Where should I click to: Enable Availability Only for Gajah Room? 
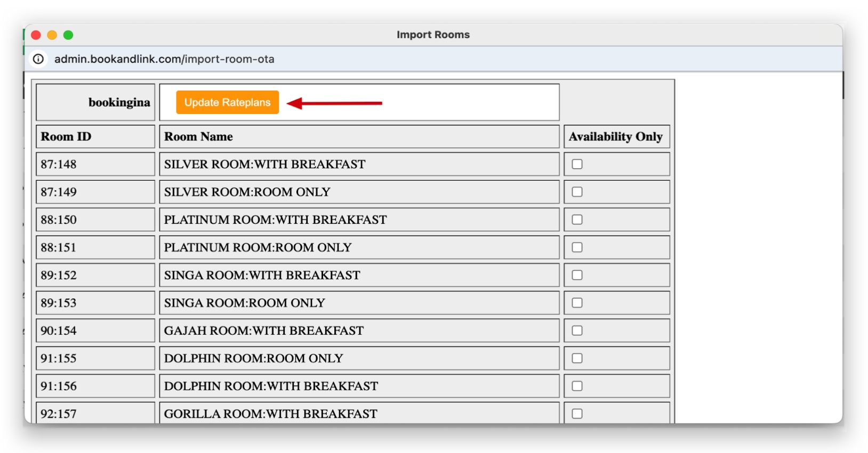pos(577,330)
